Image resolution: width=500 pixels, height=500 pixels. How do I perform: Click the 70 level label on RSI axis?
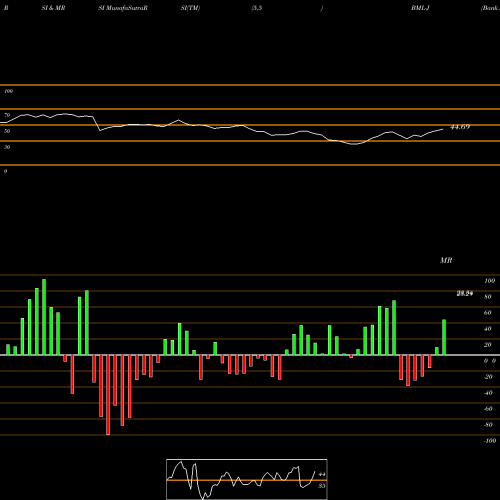coord(7,115)
